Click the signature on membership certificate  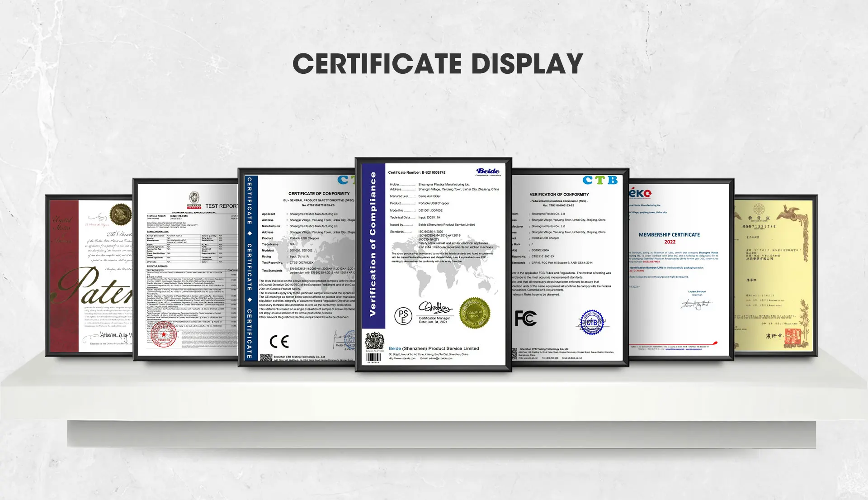point(696,304)
